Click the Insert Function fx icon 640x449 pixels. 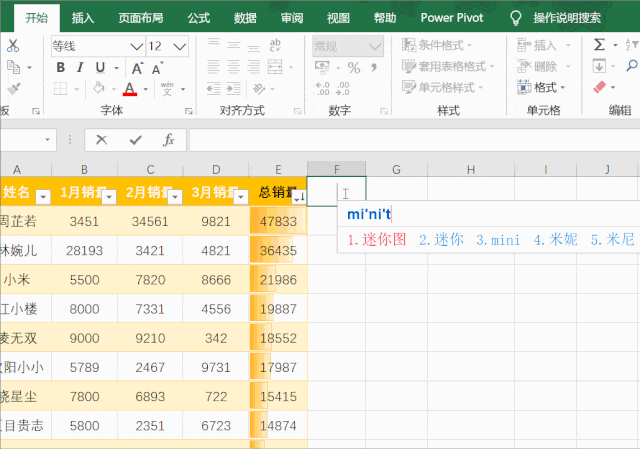coord(169,140)
